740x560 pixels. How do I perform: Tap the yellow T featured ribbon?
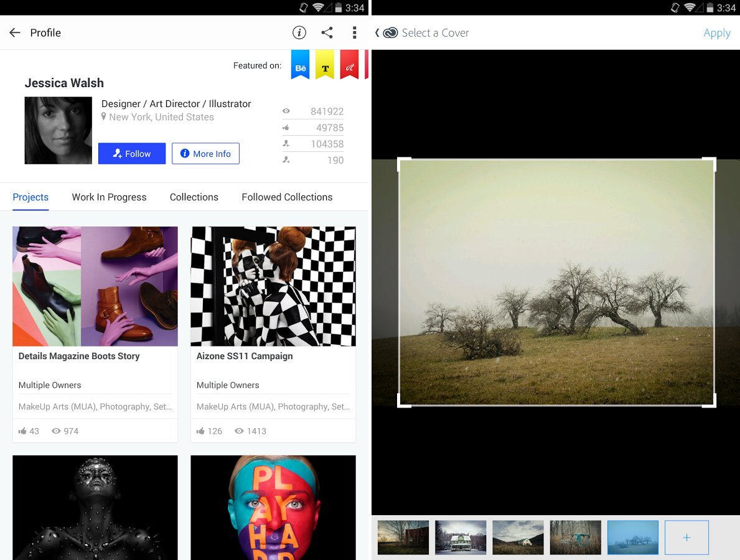(325, 65)
